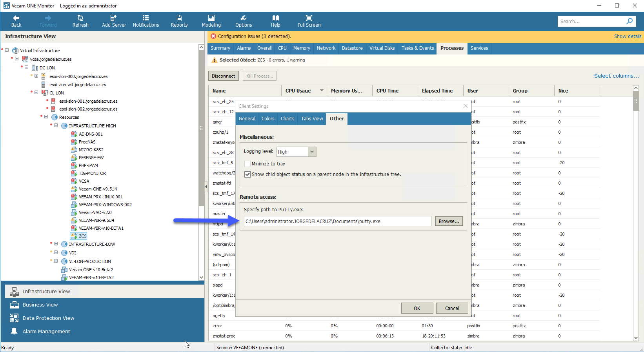Click the Selected Object warning icon
Viewport: 644px width, 352px height.
(215, 60)
